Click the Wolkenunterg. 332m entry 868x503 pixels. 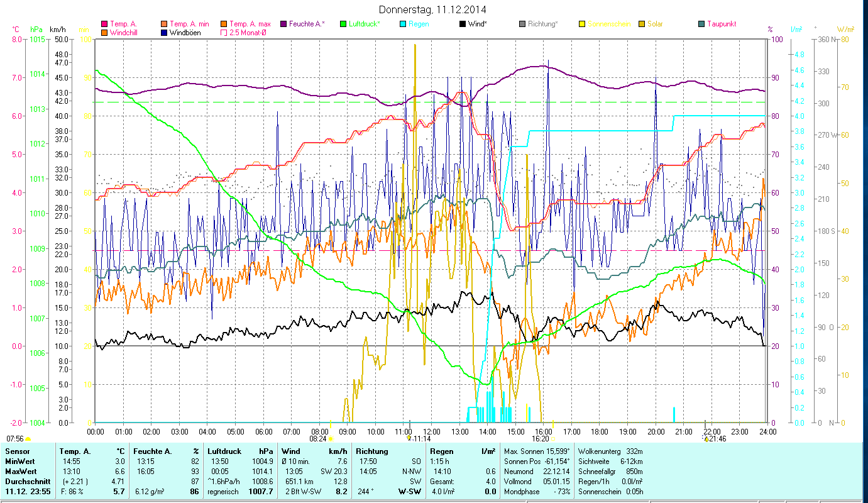point(610,451)
